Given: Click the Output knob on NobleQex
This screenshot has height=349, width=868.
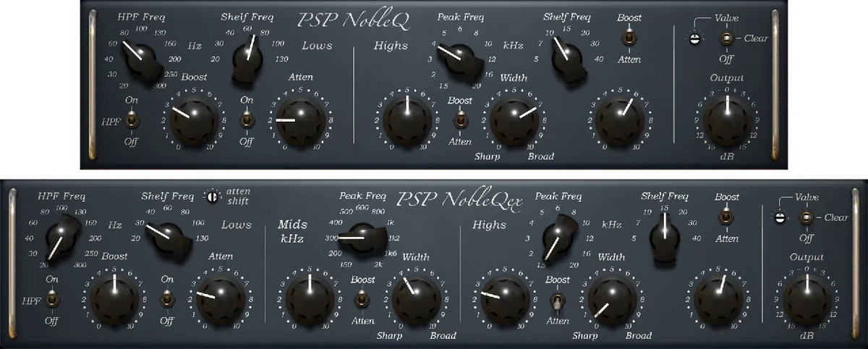Looking at the screenshot, I should point(807,295).
